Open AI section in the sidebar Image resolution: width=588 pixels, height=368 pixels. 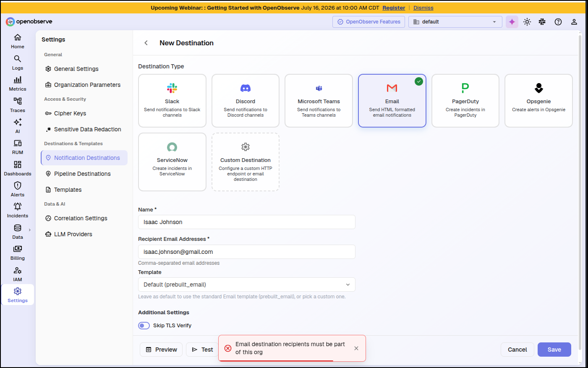(18, 126)
